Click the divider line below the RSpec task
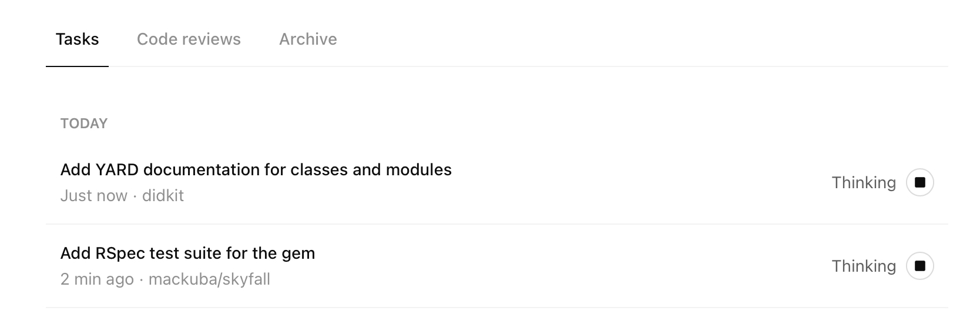The height and width of the screenshot is (327, 980). (x=496, y=308)
